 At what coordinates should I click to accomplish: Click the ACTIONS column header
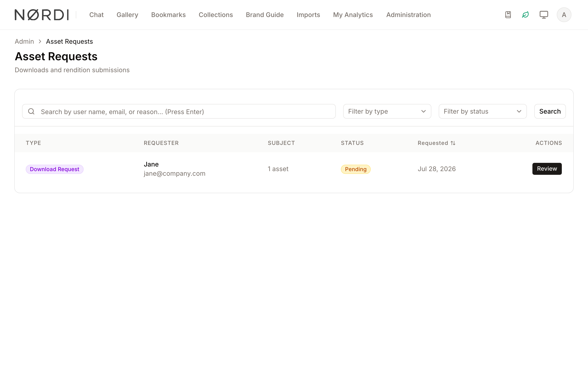coord(549,143)
